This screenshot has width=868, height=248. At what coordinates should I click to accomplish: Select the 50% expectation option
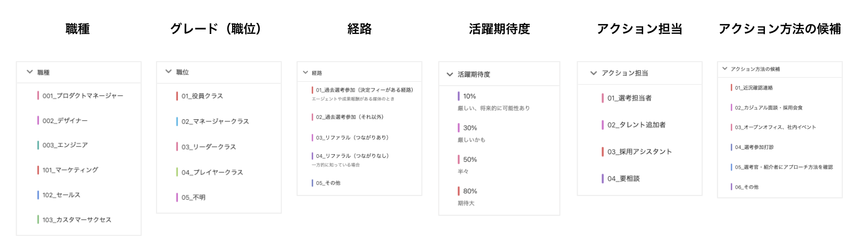coord(470,159)
